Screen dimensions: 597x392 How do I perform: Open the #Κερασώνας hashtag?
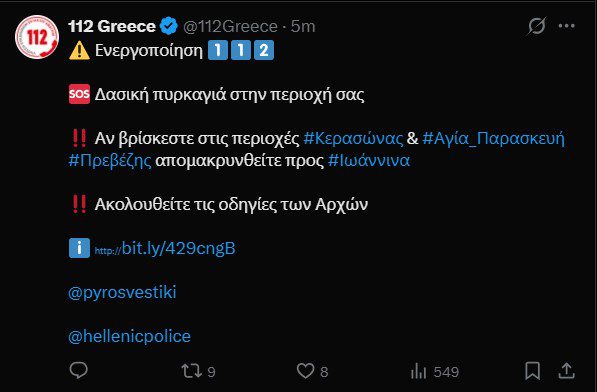353,139
